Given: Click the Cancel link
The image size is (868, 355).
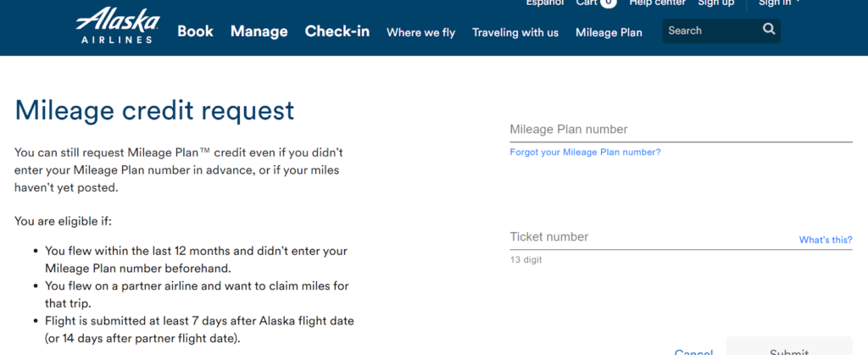Looking at the screenshot, I should point(693,352).
